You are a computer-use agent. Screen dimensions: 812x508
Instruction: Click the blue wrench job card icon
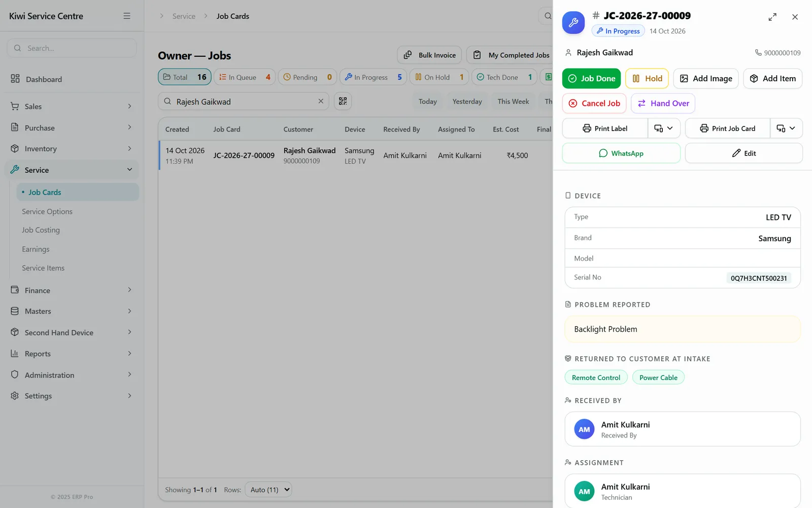point(573,22)
